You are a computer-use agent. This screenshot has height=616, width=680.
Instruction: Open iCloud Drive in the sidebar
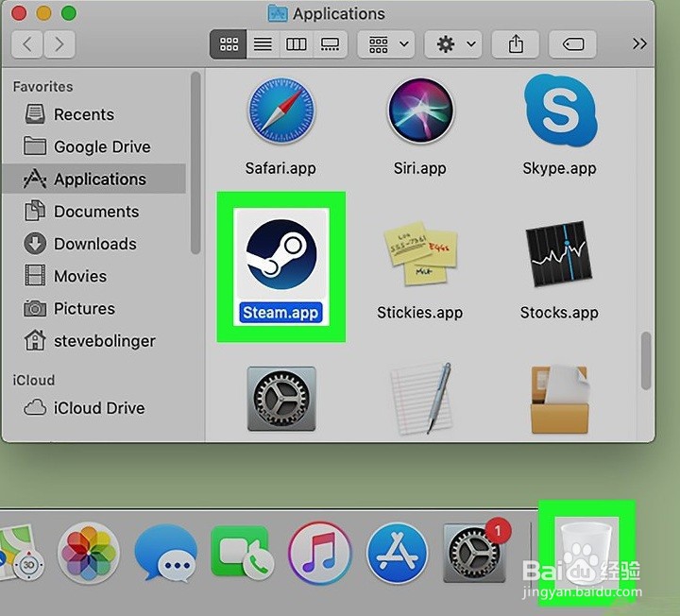[94, 408]
